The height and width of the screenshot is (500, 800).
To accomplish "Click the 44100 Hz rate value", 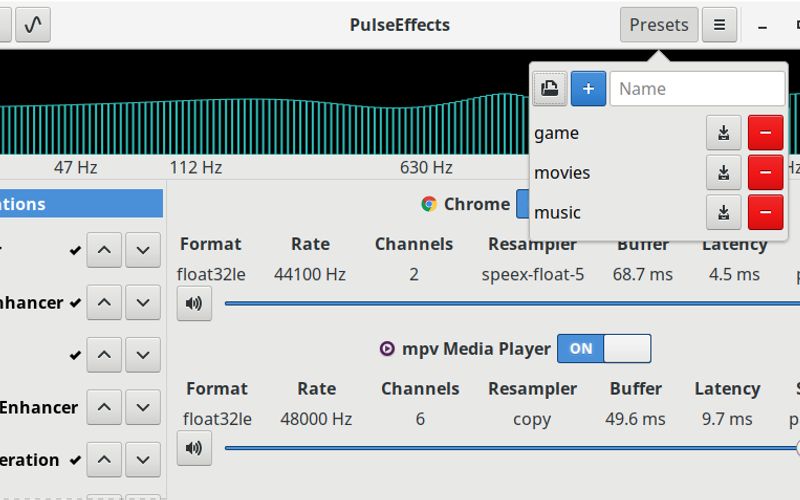I will pos(310,274).
